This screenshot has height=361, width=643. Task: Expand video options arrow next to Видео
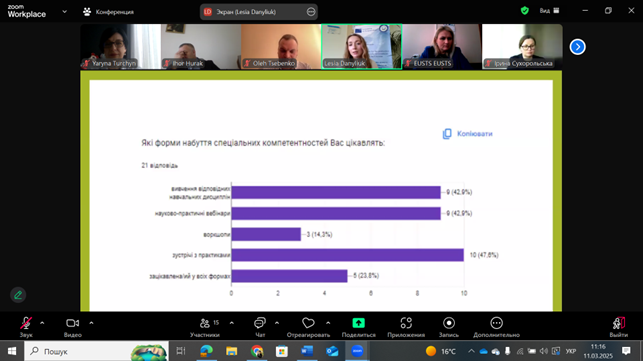[x=91, y=323]
